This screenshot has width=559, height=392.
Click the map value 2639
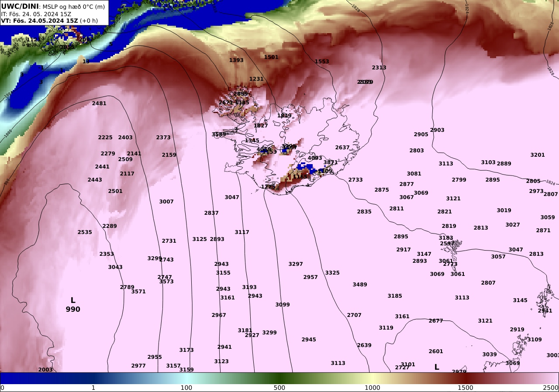[364, 345]
